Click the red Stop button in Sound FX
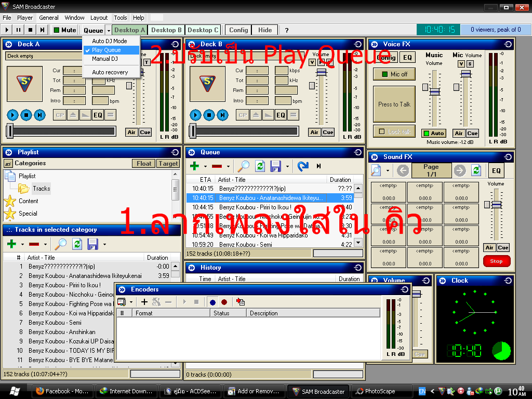532x399 pixels. (496, 261)
